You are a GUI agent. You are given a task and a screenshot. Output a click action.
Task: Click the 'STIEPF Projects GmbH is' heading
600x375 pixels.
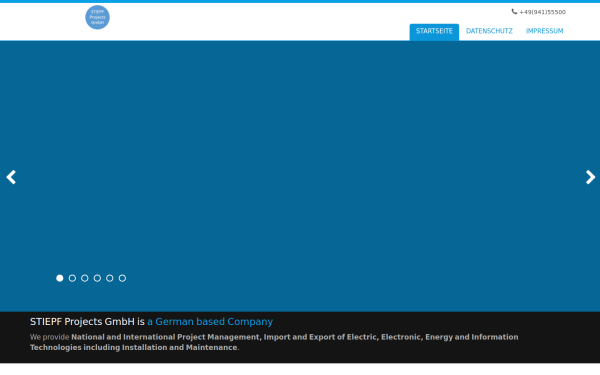[87, 322]
